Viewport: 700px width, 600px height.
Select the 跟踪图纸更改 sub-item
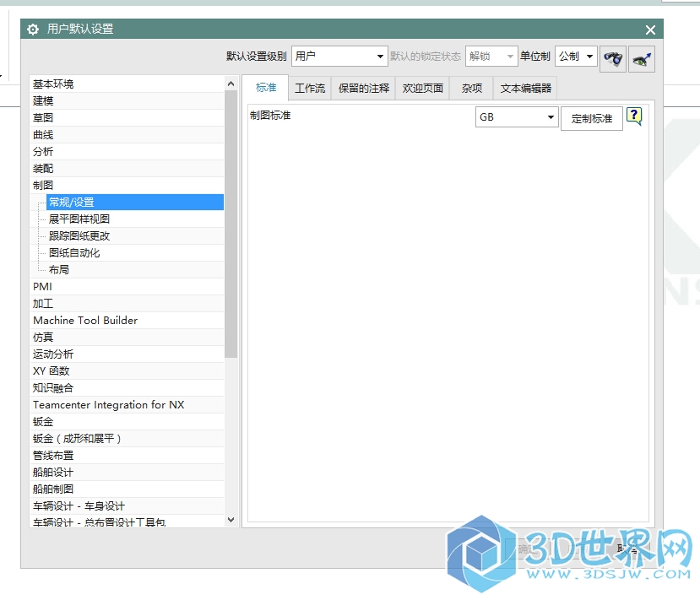[135, 236]
